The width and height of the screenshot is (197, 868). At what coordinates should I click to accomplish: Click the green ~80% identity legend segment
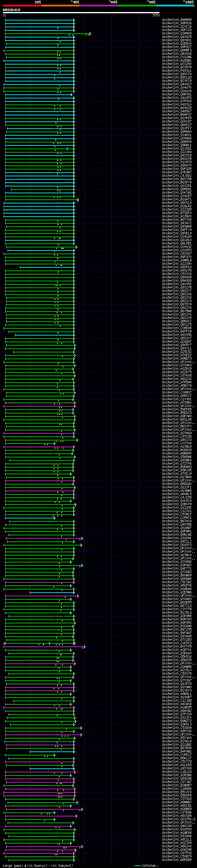[x=137, y=6]
